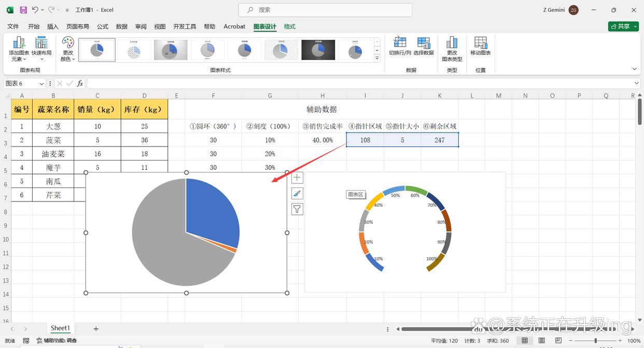Switch to the 格式 ribbon tab

pos(290,26)
